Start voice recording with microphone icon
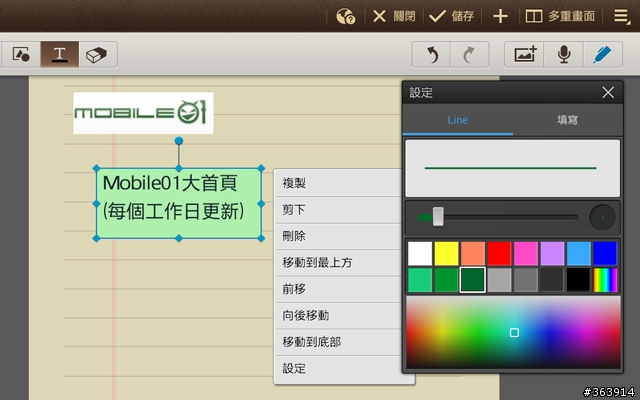 [564, 54]
